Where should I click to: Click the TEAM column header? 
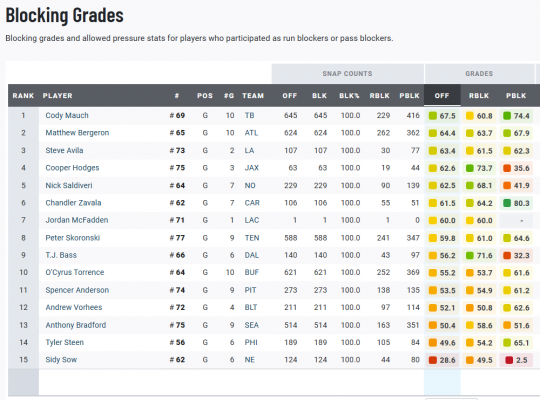point(253,96)
